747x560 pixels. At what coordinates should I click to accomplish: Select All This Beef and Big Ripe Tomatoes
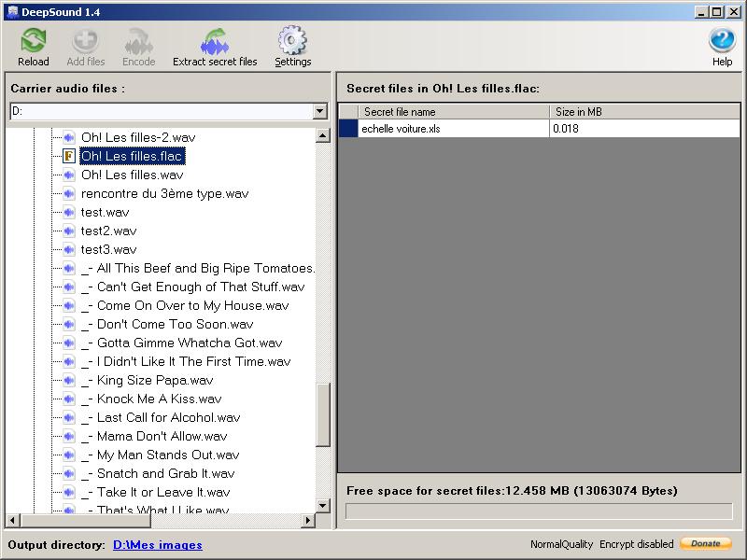click(198, 268)
